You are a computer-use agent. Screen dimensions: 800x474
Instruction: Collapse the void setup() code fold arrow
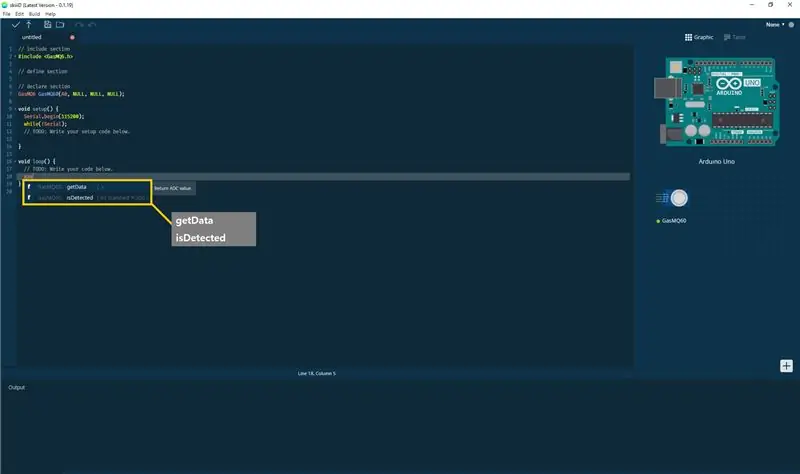point(15,109)
